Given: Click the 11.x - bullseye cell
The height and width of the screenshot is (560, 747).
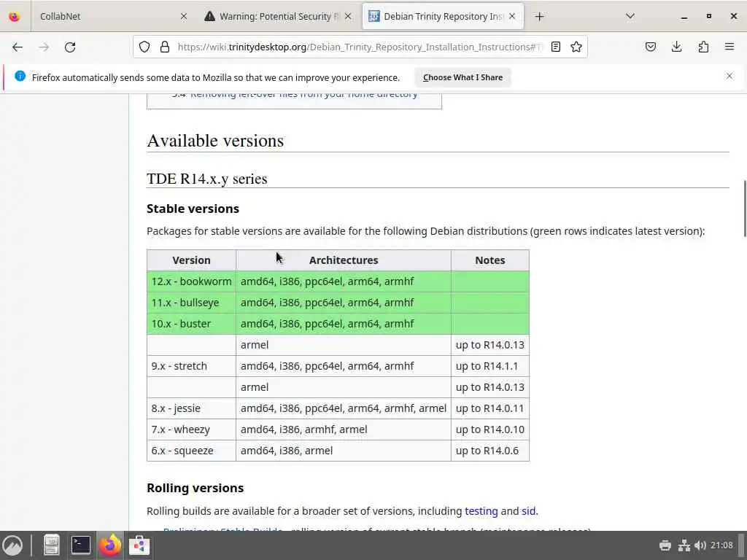Looking at the screenshot, I should [192, 303].
